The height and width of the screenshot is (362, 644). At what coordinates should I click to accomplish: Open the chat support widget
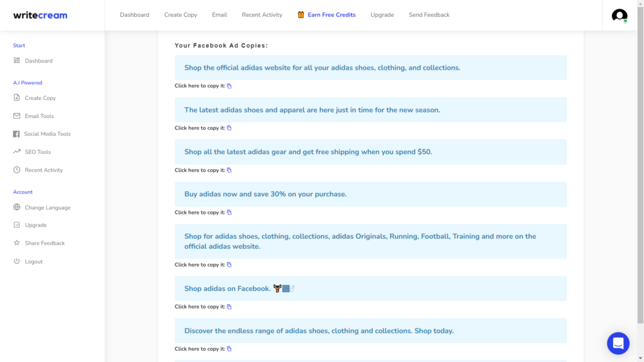[x=618, y=343]
